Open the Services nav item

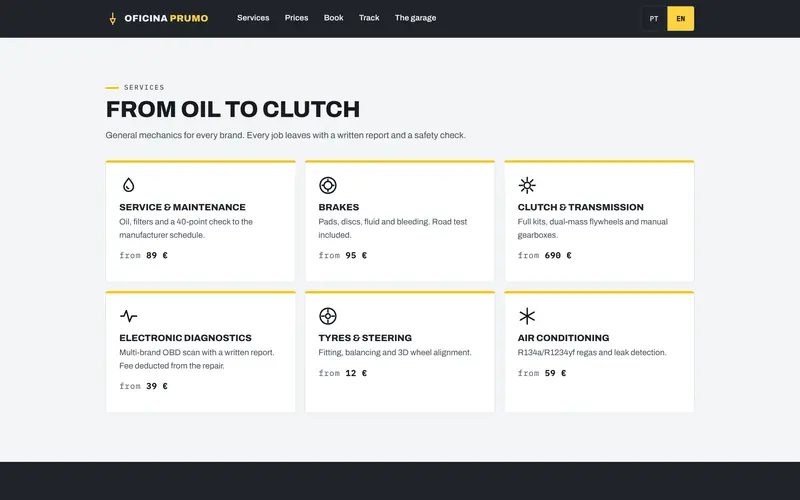coord(253,18)
